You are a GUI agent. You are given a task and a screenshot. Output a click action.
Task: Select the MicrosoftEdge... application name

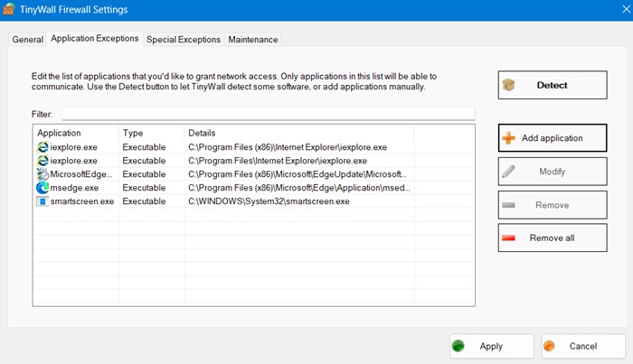(x=81, y=174)
